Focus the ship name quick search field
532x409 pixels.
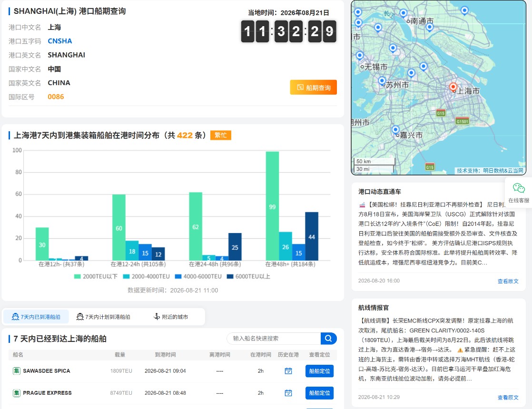(274, 338)
